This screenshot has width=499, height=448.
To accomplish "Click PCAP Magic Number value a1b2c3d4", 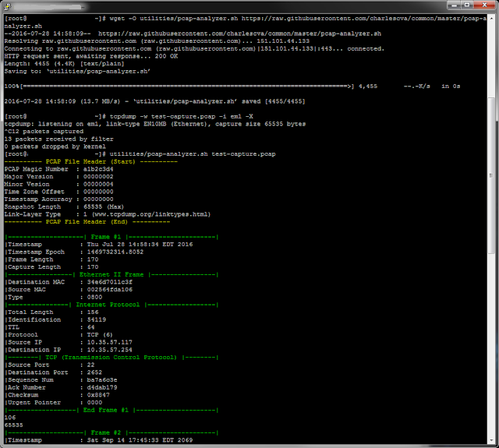I will click(98, 170).
